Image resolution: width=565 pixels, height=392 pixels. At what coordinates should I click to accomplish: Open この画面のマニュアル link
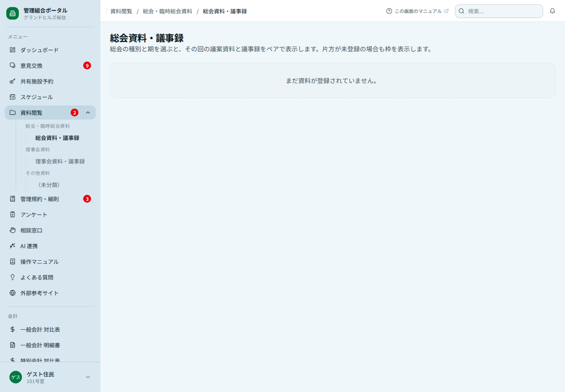[417, 11]
